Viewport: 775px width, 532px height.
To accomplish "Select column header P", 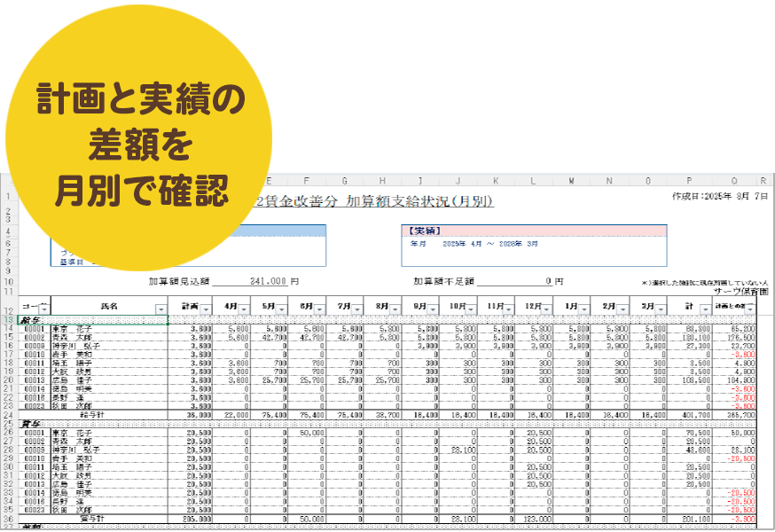I will click(687, 181).
